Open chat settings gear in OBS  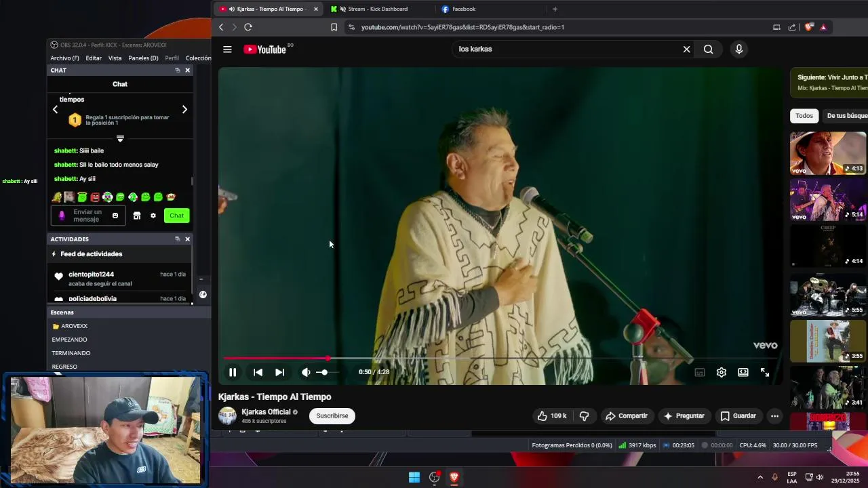click(x=153, y=216)
